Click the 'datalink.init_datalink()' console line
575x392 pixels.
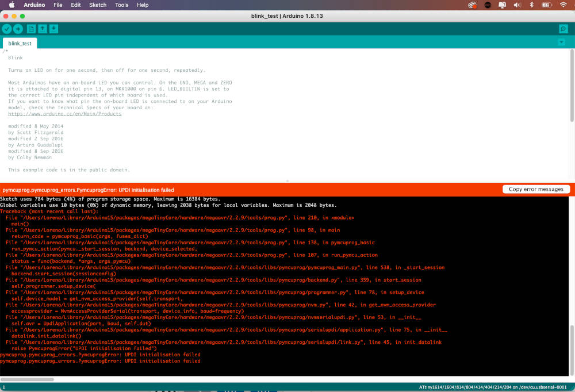click(46, 336)
